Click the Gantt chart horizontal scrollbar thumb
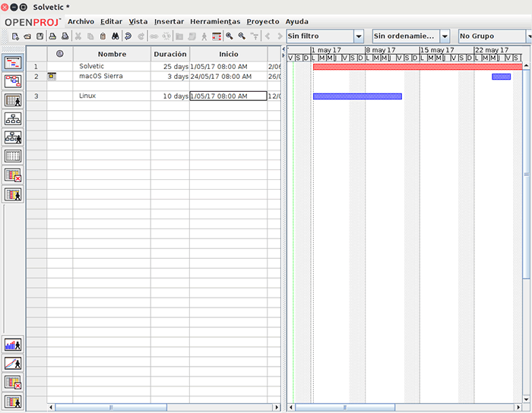The width and height of the screenshot is (532, 413). [345, 407]
